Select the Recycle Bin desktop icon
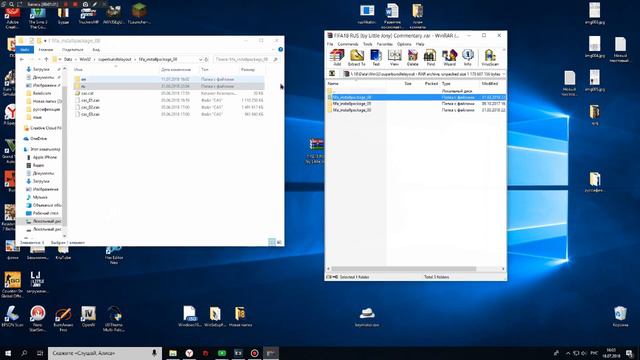 (620, 317)
